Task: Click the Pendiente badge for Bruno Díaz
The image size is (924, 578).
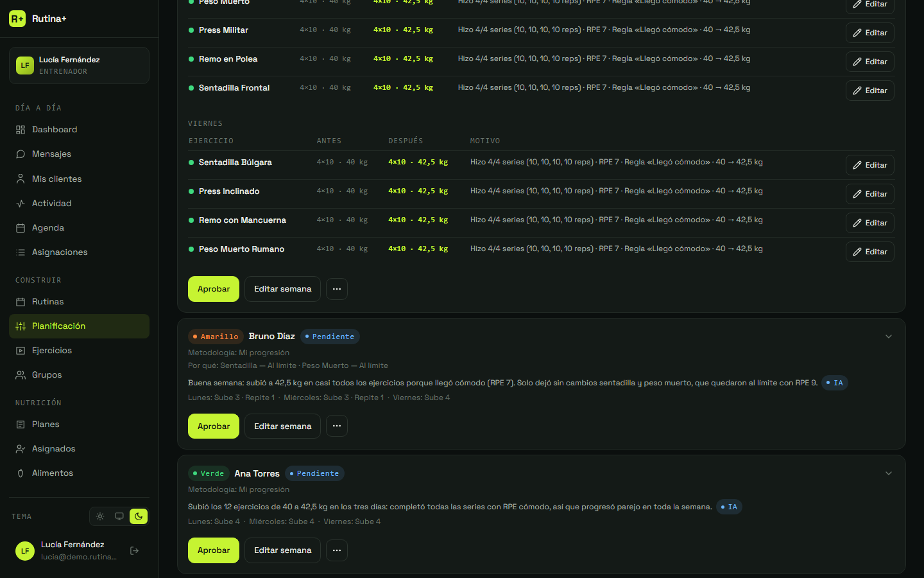Action: coord(330,337)
